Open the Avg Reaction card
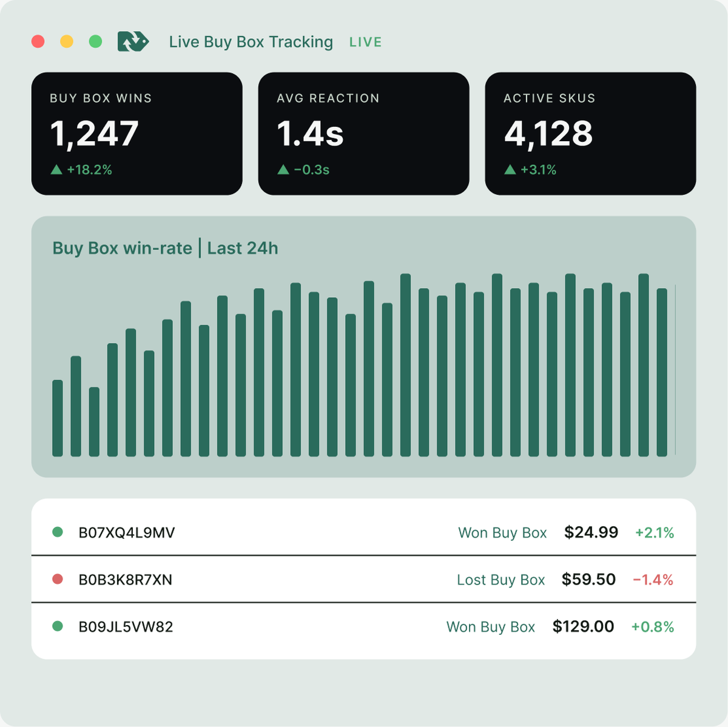728x727 pixels. click(364, 133)
